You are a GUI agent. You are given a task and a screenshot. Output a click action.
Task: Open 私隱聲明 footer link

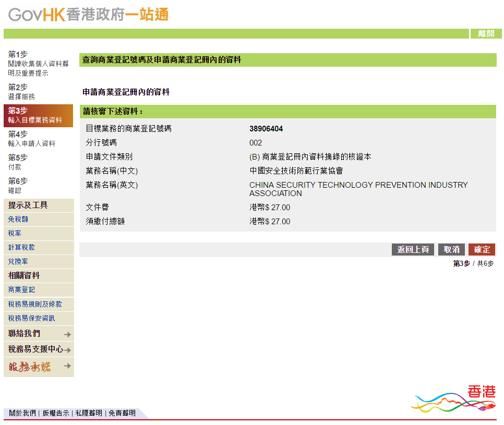(x=89, y=413)
